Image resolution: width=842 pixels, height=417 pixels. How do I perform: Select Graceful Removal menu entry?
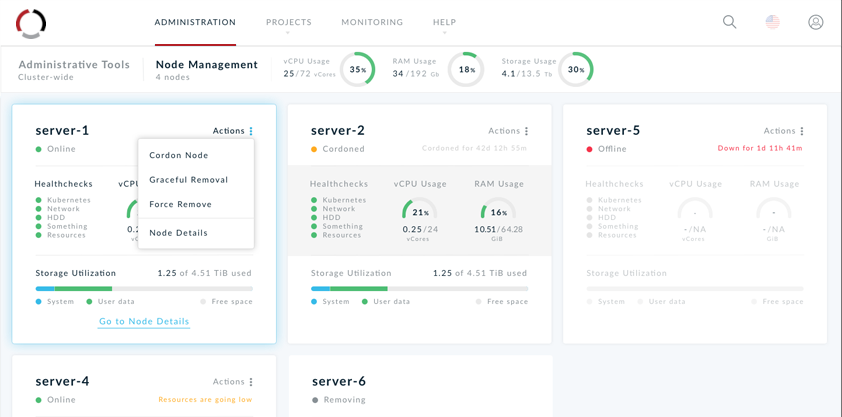189,180
